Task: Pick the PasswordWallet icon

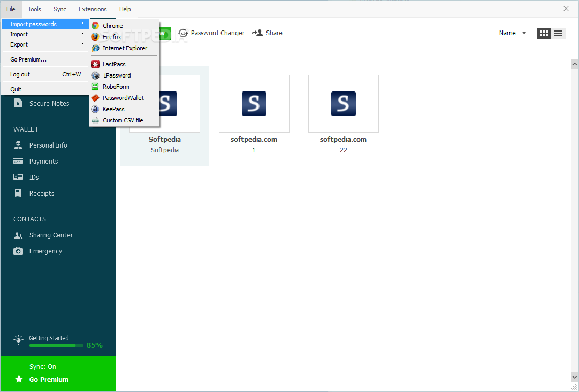Action: point(95,98)
